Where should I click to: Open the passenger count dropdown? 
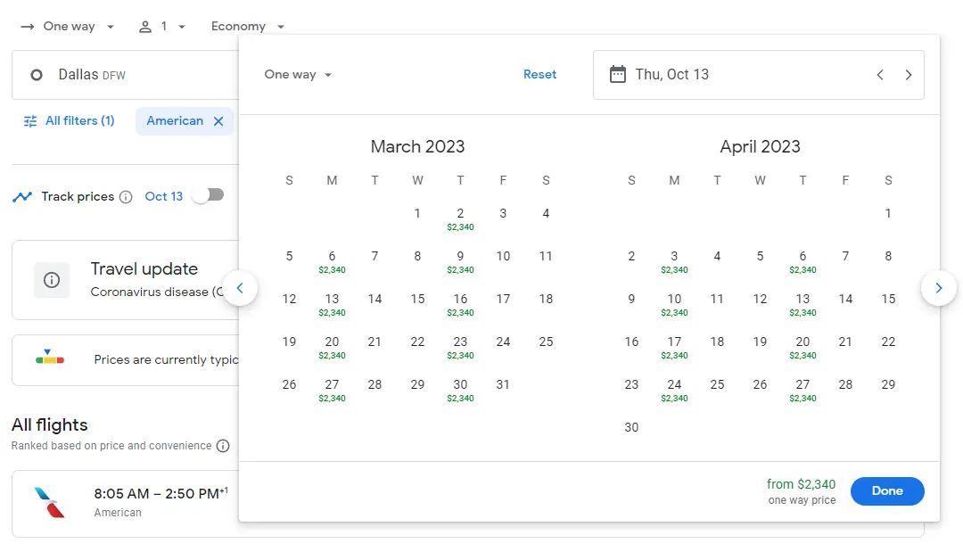(162, 27)
